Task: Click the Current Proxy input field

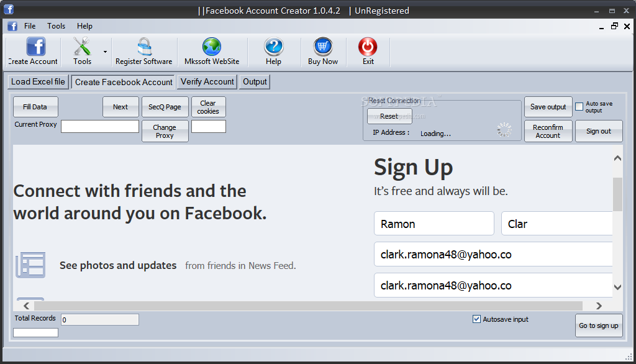Action: click(x=100, y=126)
